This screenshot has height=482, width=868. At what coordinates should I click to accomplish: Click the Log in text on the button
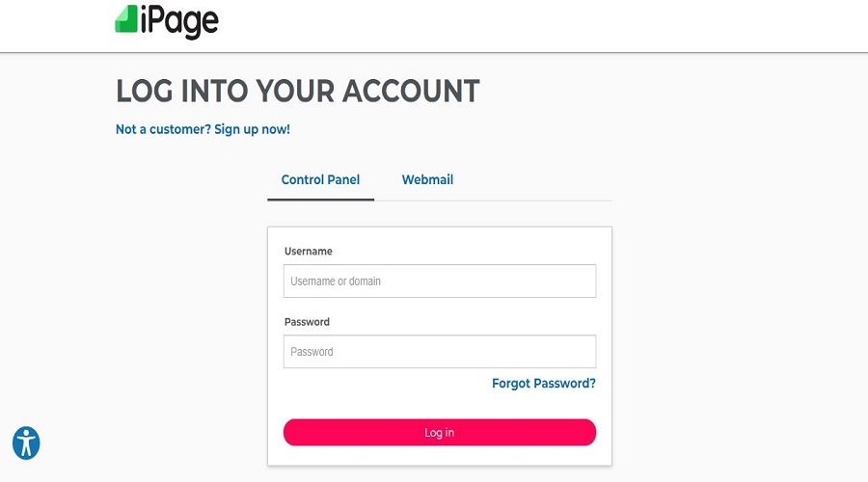440,433
